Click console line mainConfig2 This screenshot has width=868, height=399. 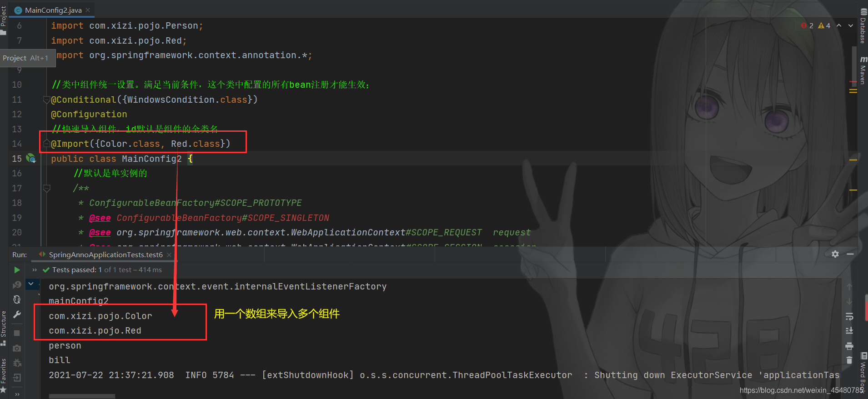(x=79, y=301)
